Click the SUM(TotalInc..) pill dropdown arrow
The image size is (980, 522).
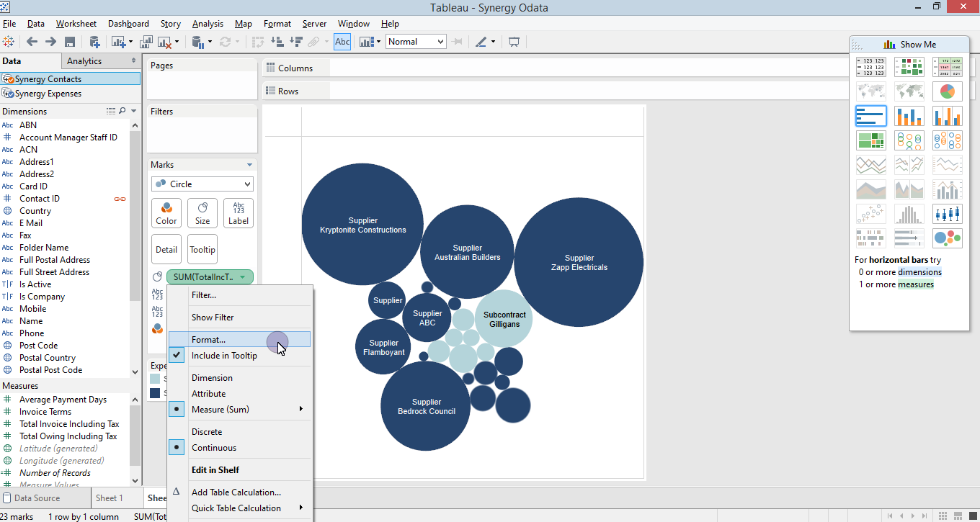click(x=243, y=277)
